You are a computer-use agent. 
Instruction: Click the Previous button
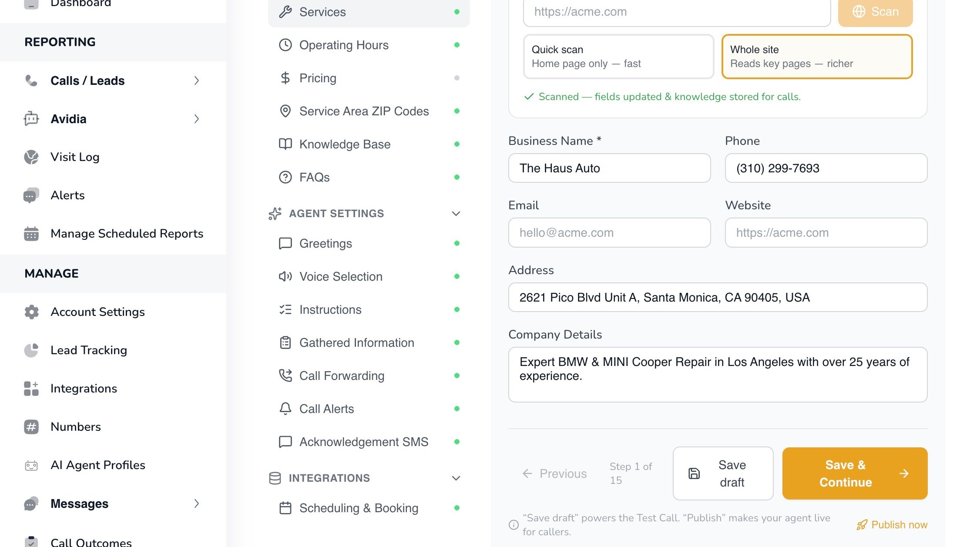[x=554, y=473]
